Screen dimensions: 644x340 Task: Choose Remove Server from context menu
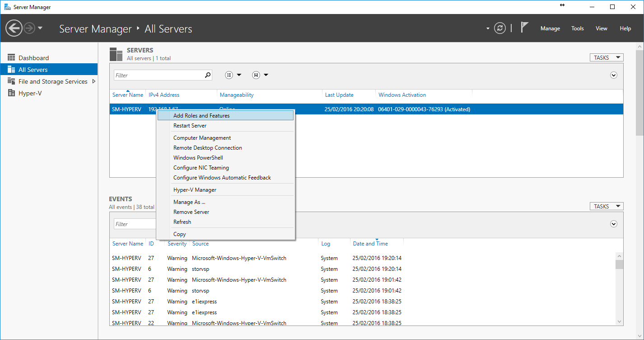(x=225, y=212)
